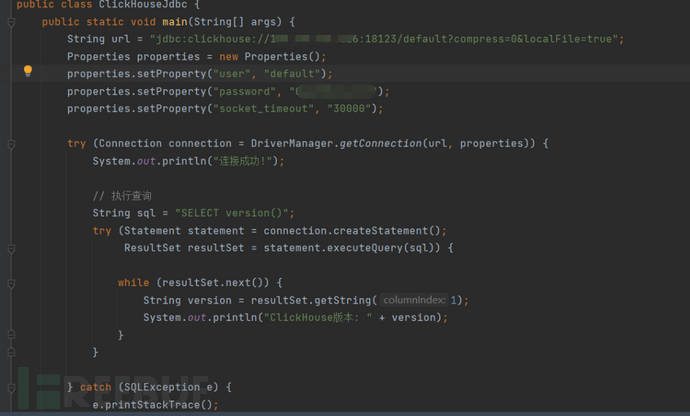
Task: Collapse the while loop fold marker
Action: point(11,283)
